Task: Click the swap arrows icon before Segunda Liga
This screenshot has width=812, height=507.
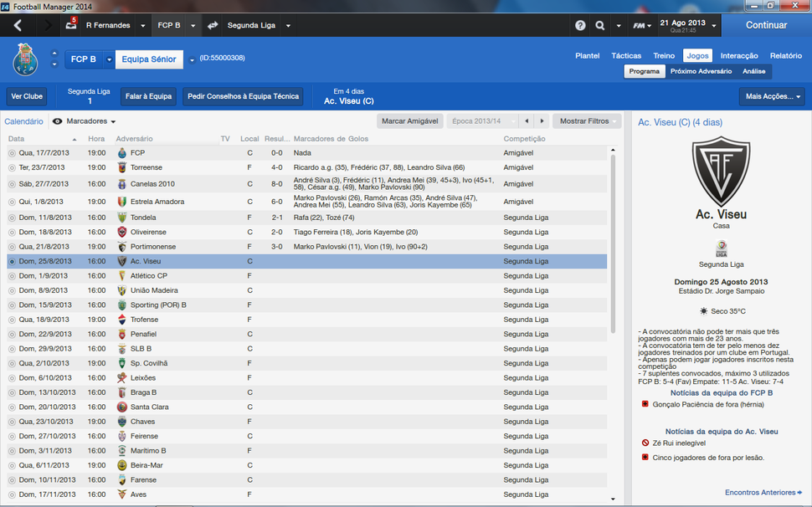Action: (x=213, y=25)
